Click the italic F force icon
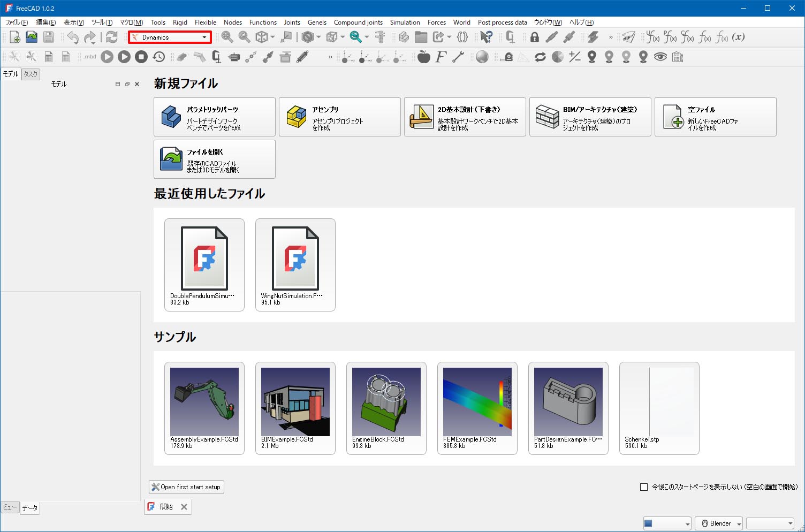 point(441,57)
